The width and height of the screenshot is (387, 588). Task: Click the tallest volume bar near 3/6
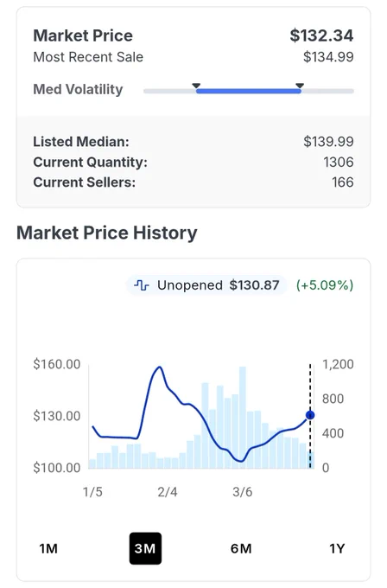[243, 418]
